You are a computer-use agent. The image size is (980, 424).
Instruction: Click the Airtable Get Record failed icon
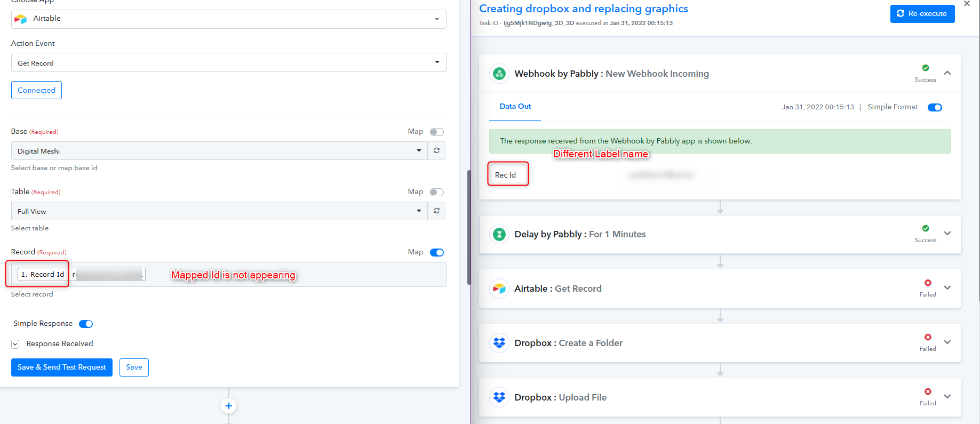[x=928, y=283]
